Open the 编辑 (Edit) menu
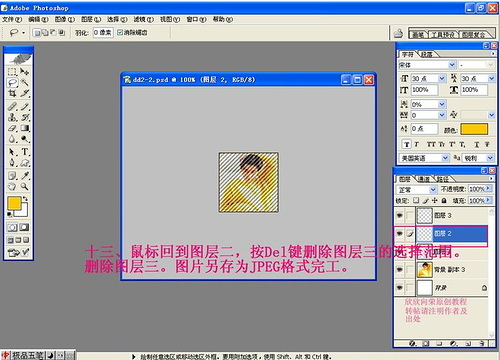Screen dimensions: 500x360 coord(38,19)
